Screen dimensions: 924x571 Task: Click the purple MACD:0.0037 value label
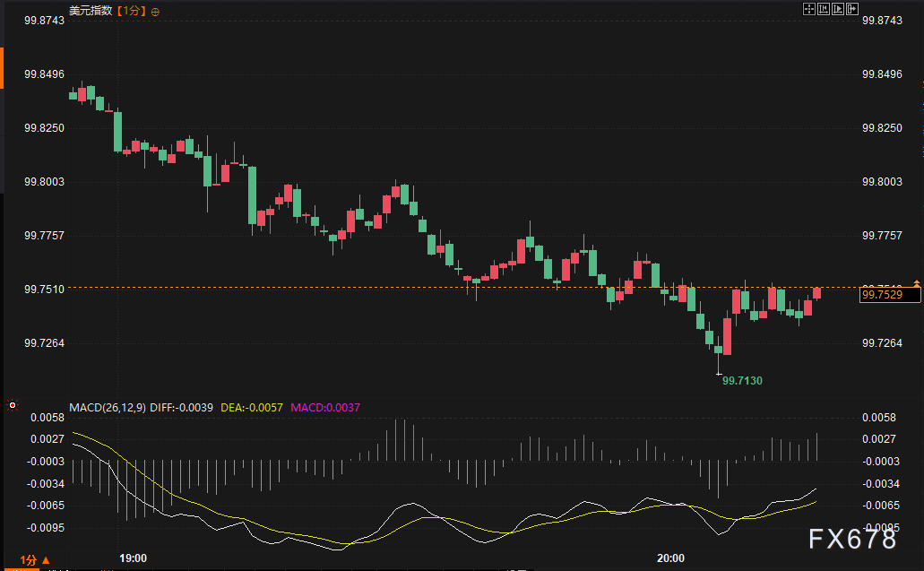[x=325, y=408]
